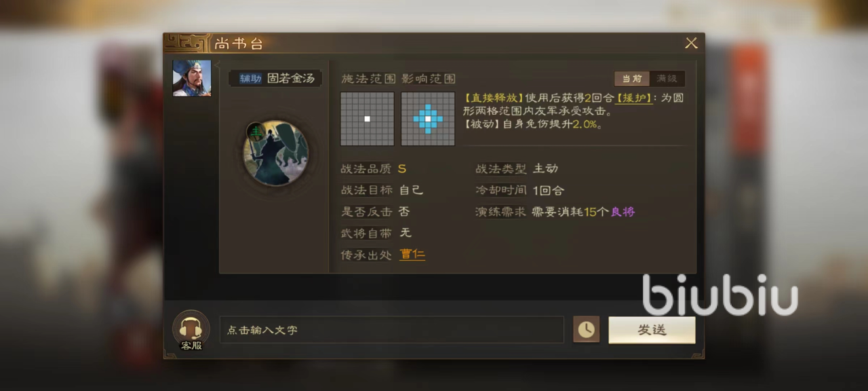868x391 pixels.
Task: Tap the 直接释放 keyword in description
Action: [x=494, y=98]
